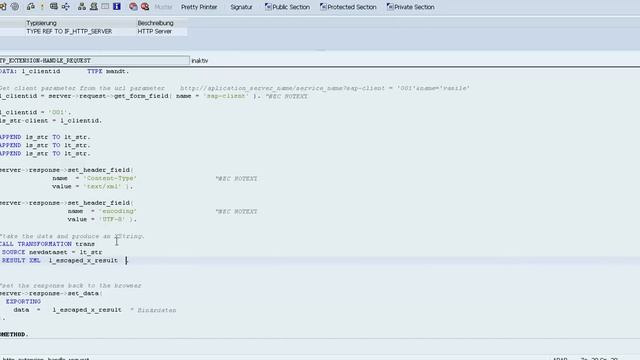Viewport: 640px width, 360px height.
Task: Click the SOURCE newdataset = lt_str line
Action: 52,252
